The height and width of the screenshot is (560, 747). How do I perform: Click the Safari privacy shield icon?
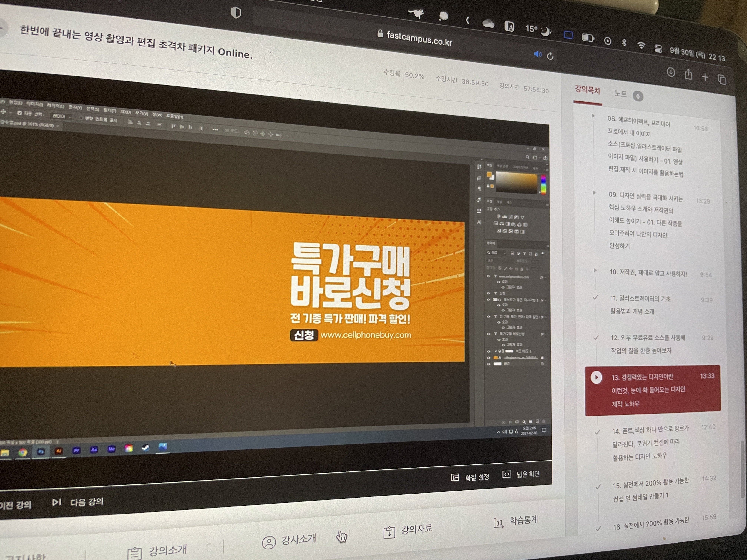point(236,13)
